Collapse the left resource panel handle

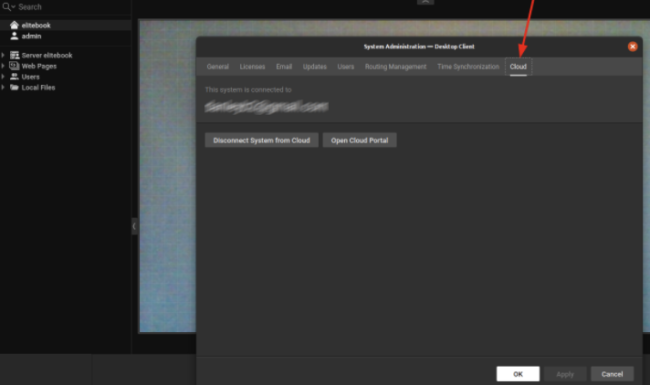tap(134, 226)
